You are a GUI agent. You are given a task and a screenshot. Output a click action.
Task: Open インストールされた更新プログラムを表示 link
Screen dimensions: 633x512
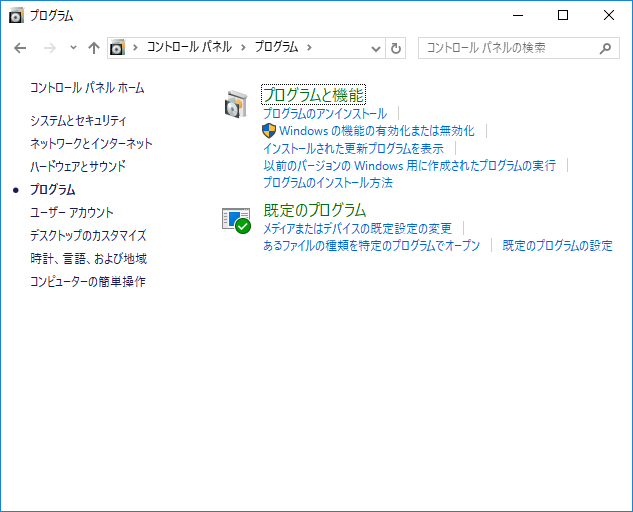[x=353, y=148]
